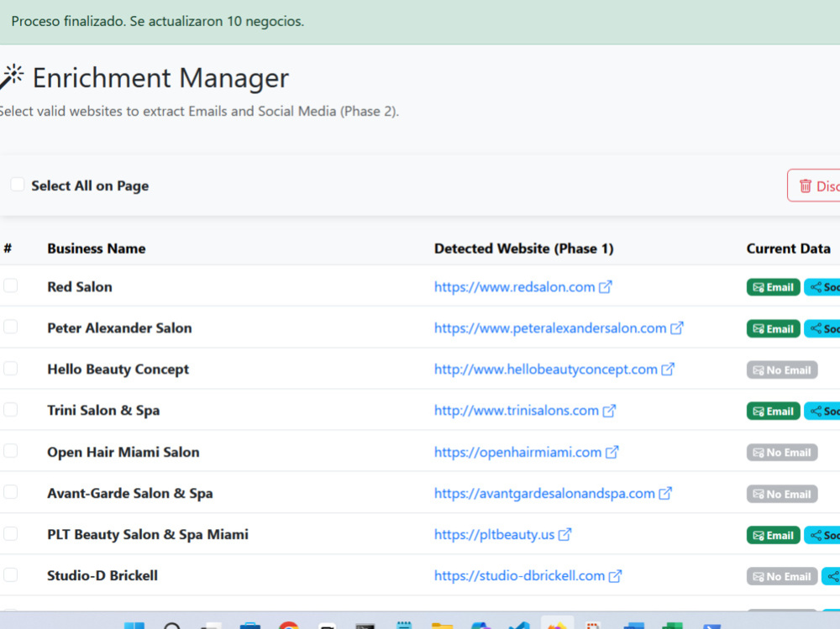Click the Email badge for Trini Salon & Spa
The width and height of the screenshot is (840, 629).
click(x=773, y=411)
